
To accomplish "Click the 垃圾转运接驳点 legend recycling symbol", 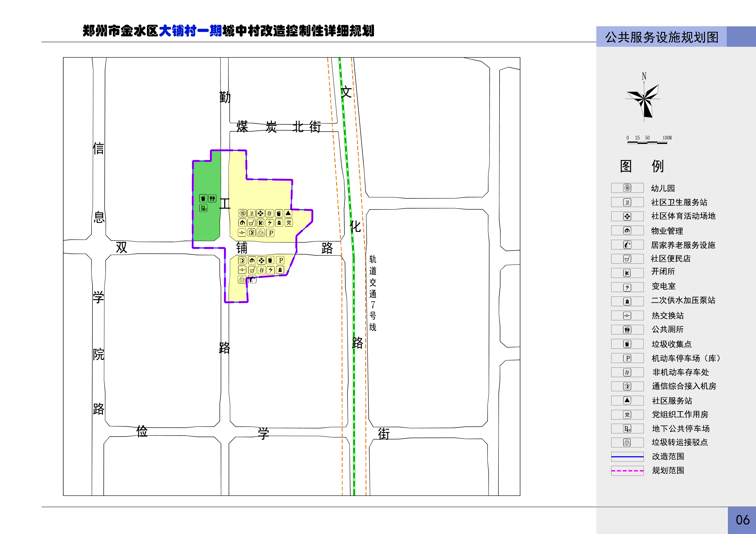I will (627, 443).
